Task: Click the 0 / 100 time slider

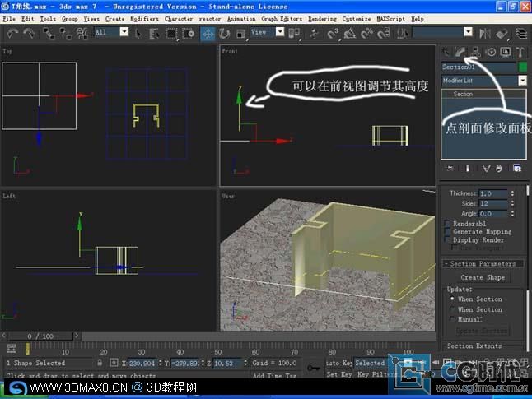Action: (x=40, y=336)
